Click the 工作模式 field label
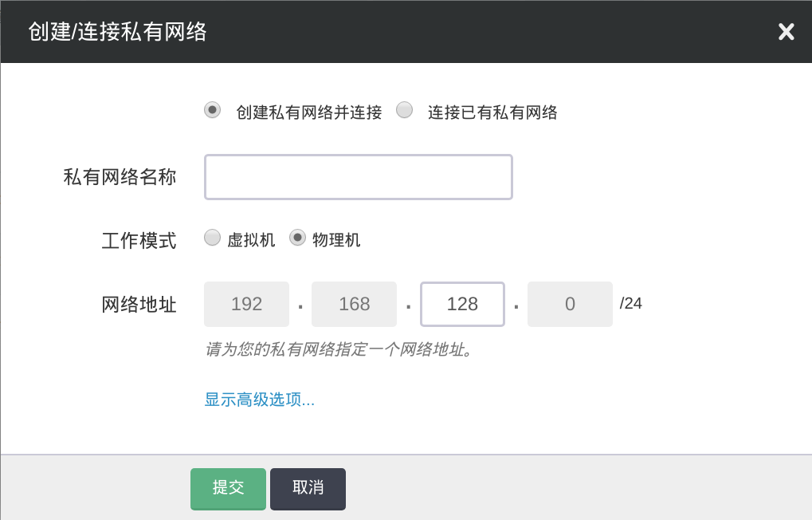Image resolution: width=812 pixels, height=520 pixels. click(x=139, y=240)
